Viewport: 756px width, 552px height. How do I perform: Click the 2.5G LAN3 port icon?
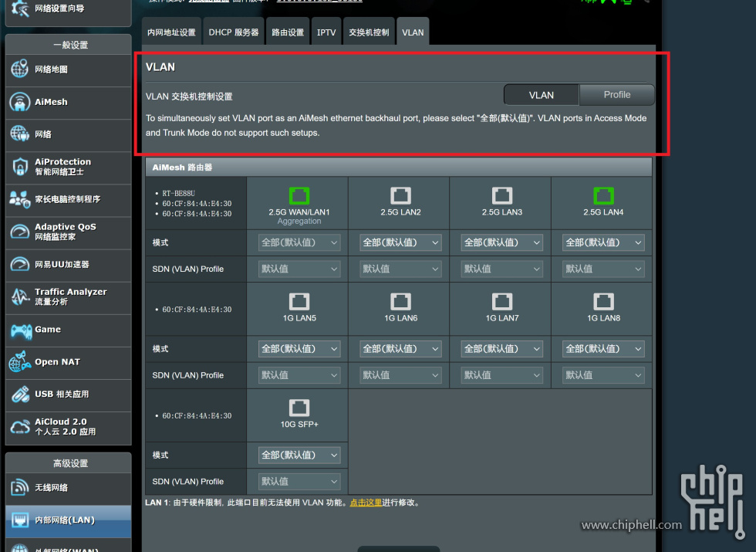tap(502, 195)
